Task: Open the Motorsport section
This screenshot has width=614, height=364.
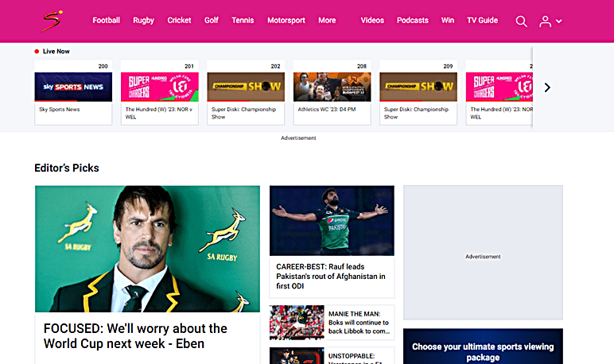Action: point(286,21)
